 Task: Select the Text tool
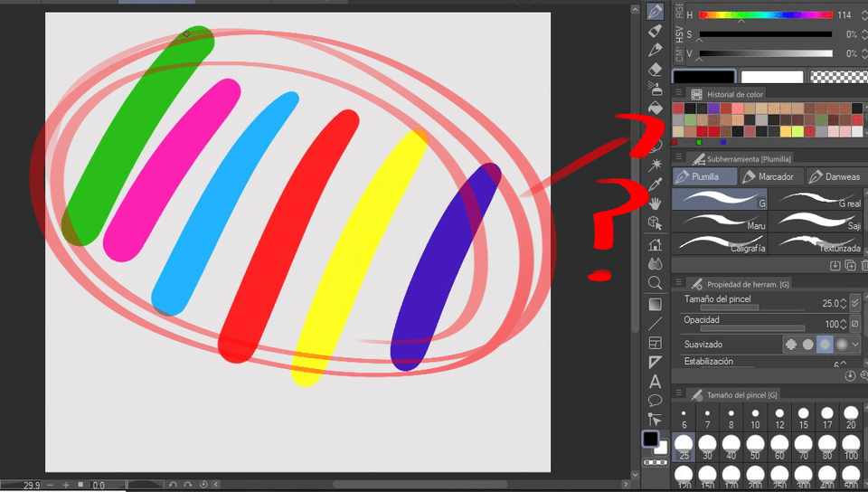655,382
